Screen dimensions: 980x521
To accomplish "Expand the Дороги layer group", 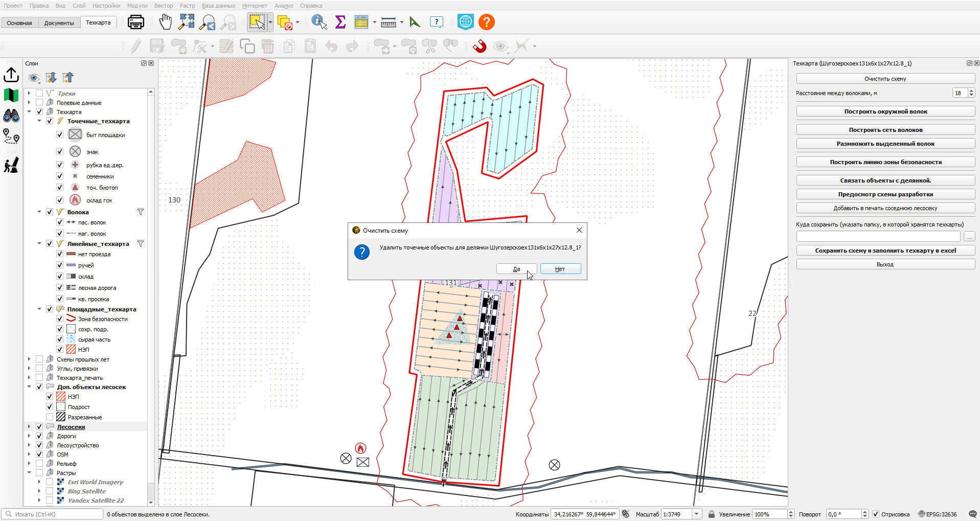I will point(29,436).
